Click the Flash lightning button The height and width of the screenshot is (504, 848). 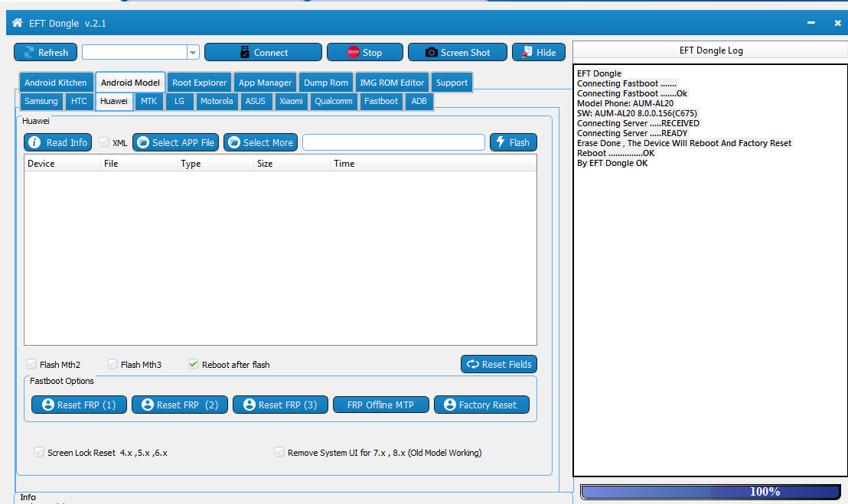point(514,142)
